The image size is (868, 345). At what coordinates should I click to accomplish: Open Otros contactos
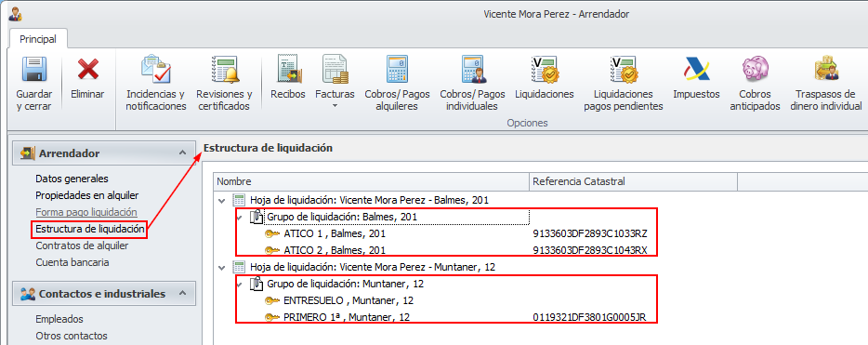point(72,336)
